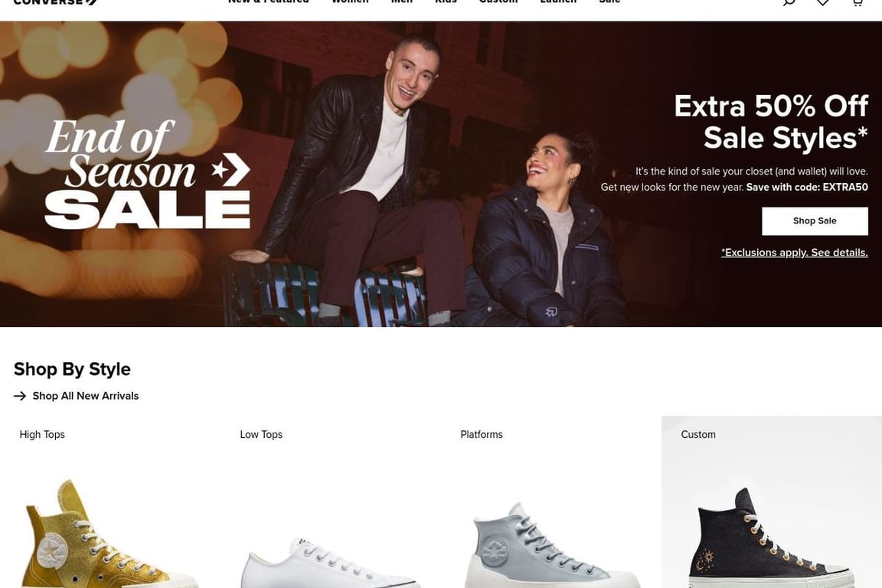This screenshot has width=882, height=588.
Task: Open the Women navigation menu
Action: 350,2
